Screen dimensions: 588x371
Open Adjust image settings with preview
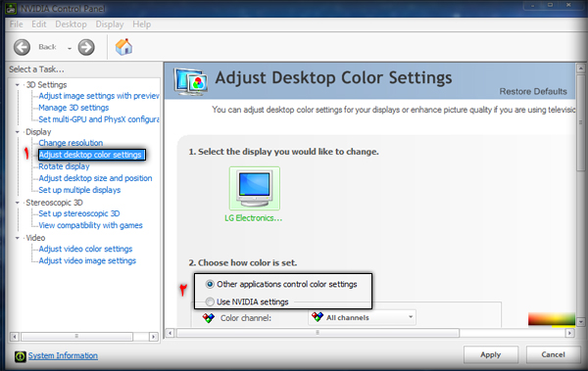[99, 96]
